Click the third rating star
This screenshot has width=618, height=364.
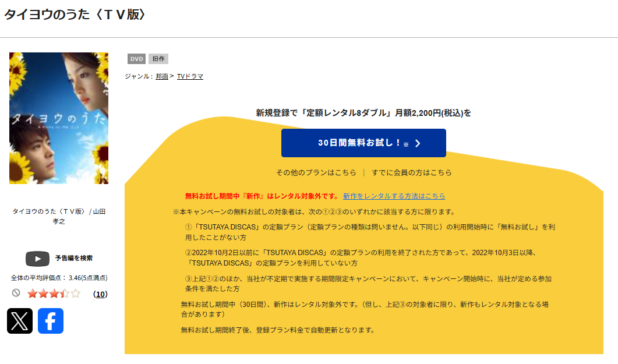[54, 294]
